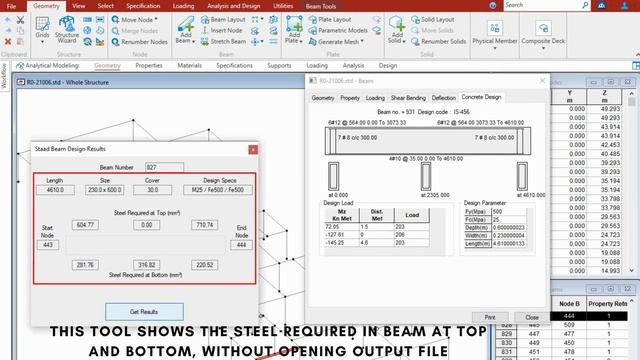Click Renumber Nodes
Viewport: 640px width, 360px height.
(140, 42)
